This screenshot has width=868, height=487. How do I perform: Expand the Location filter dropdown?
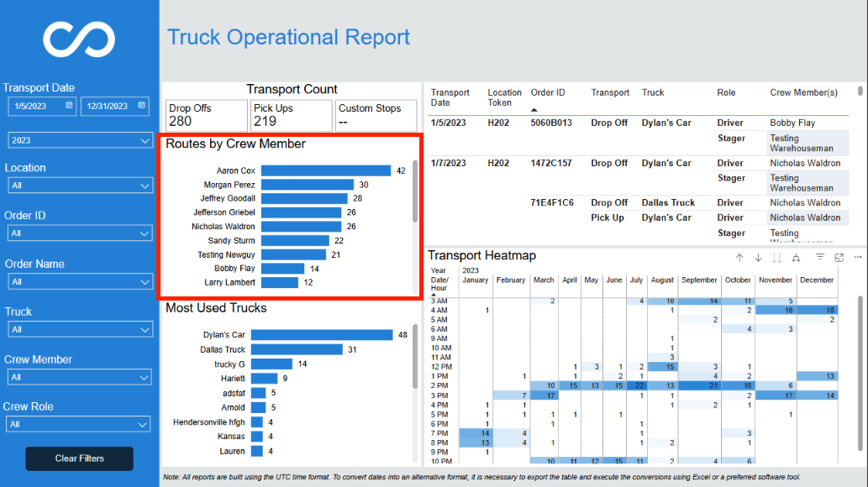click(81, 186)
